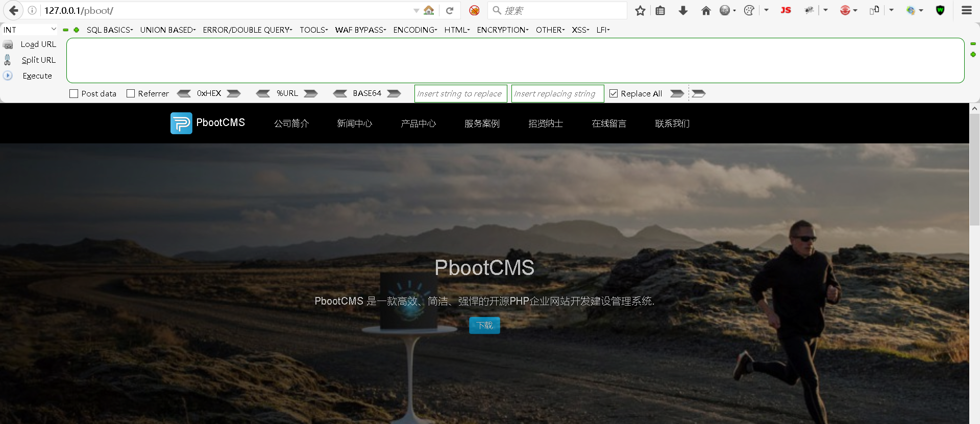Open 在线留言 in site navigation
Image resolution: width=980 pixels, height=424 pixels.
pyautogui.click(x=609, y=123)
